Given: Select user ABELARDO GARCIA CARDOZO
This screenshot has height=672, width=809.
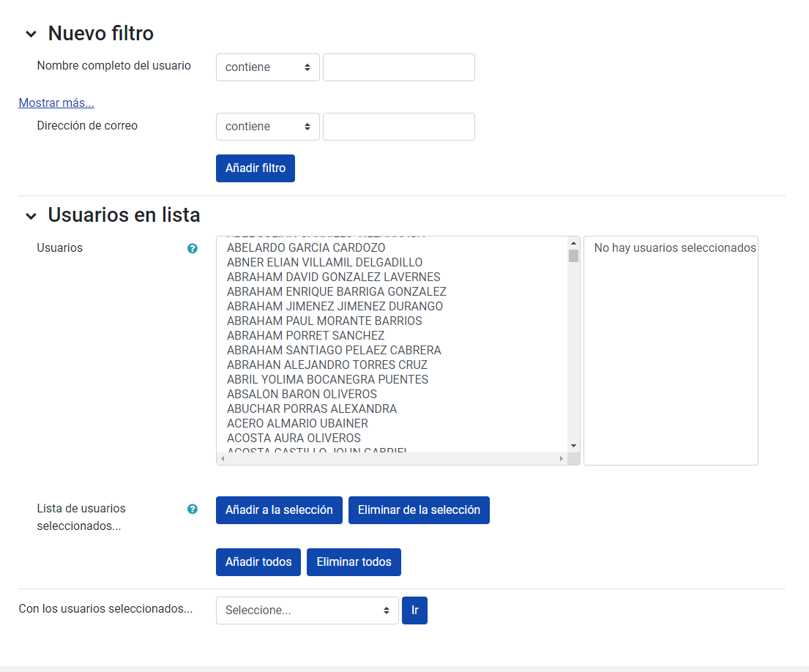Looking at the screenshot, I should (x=307, y=247).
